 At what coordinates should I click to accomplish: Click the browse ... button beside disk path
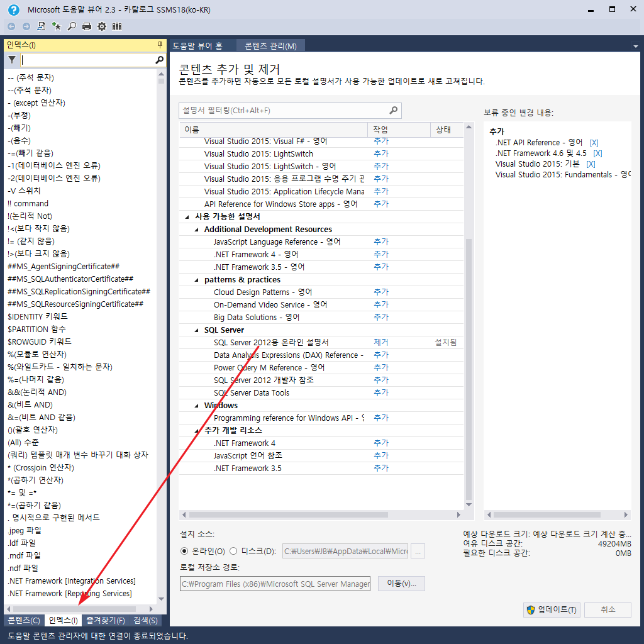click(418, 552)
